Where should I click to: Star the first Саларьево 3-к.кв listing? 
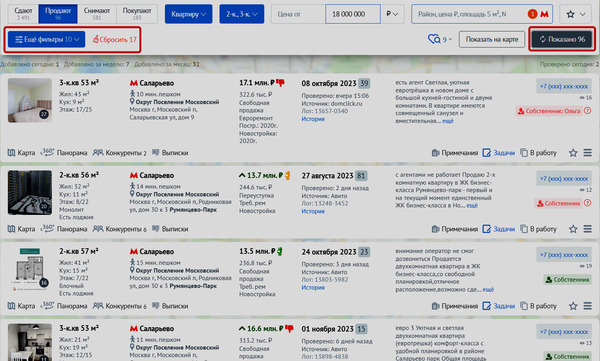573,153
